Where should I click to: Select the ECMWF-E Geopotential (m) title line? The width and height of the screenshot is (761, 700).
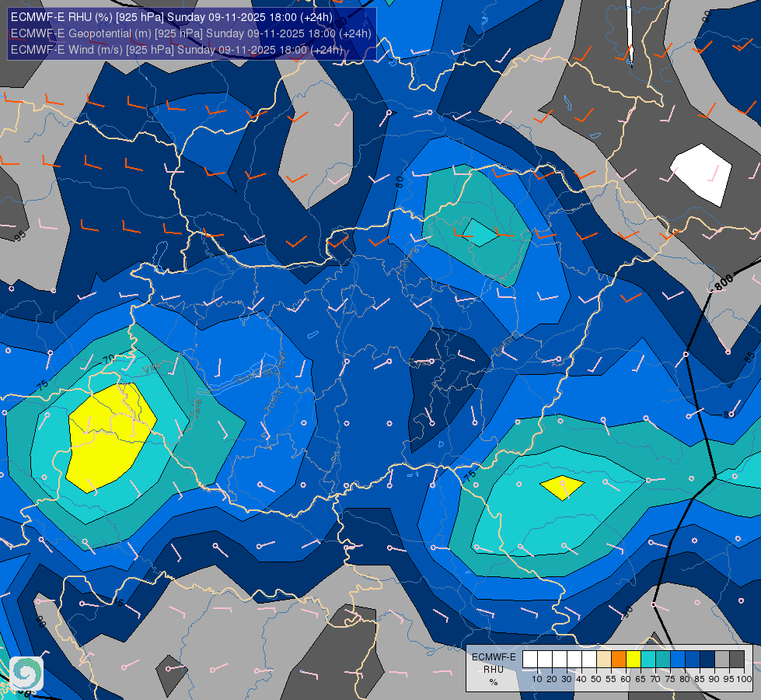click(x=190, y=33)
